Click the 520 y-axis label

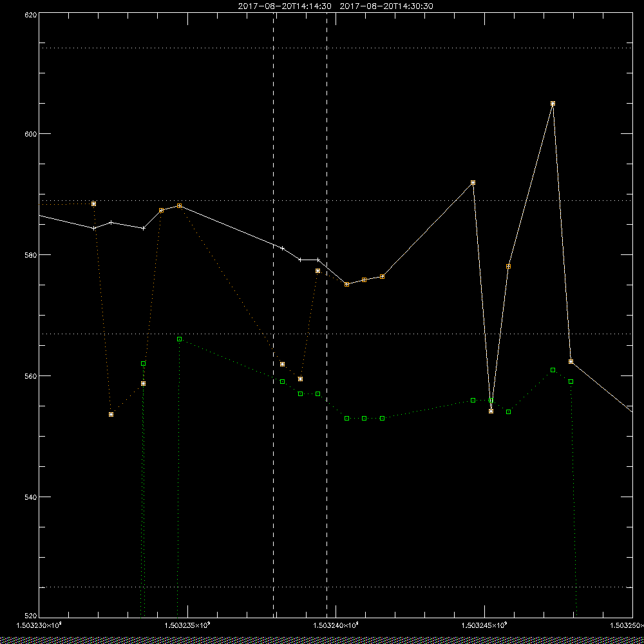[x=31, y=616]
